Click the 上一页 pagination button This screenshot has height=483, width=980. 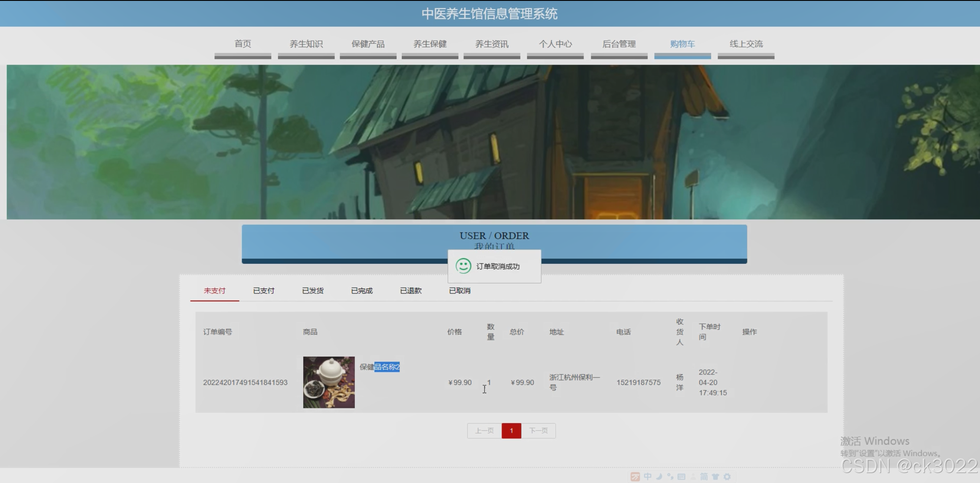coord(484,430)
